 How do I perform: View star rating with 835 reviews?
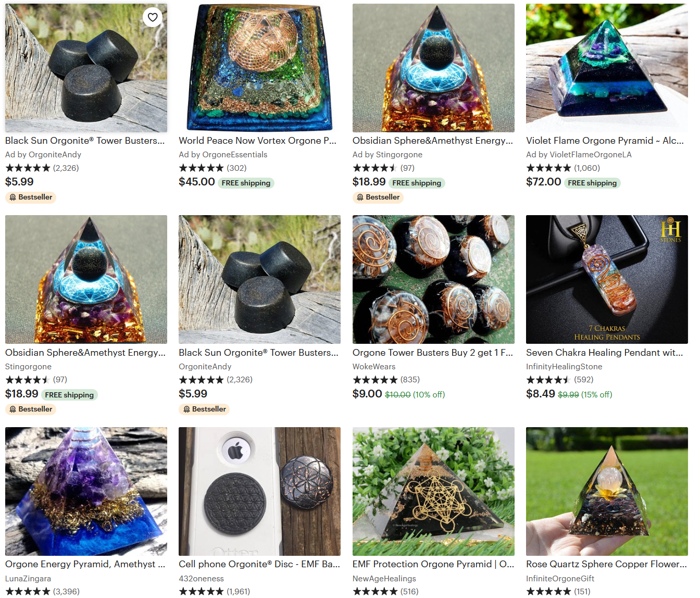pyautogui.click(x=375, y=380)
